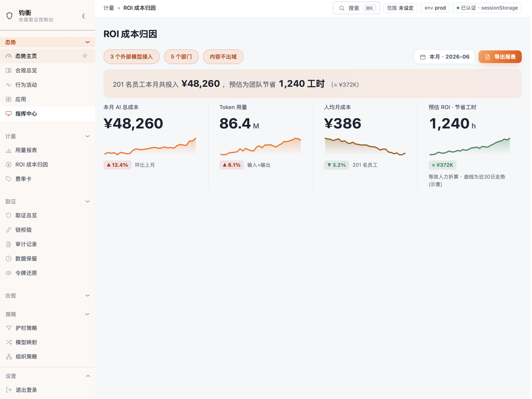Click the 3 个外部模型接入 pill
Image resolution: width=532 pixels, height=399 pixels.
(132, 57)
